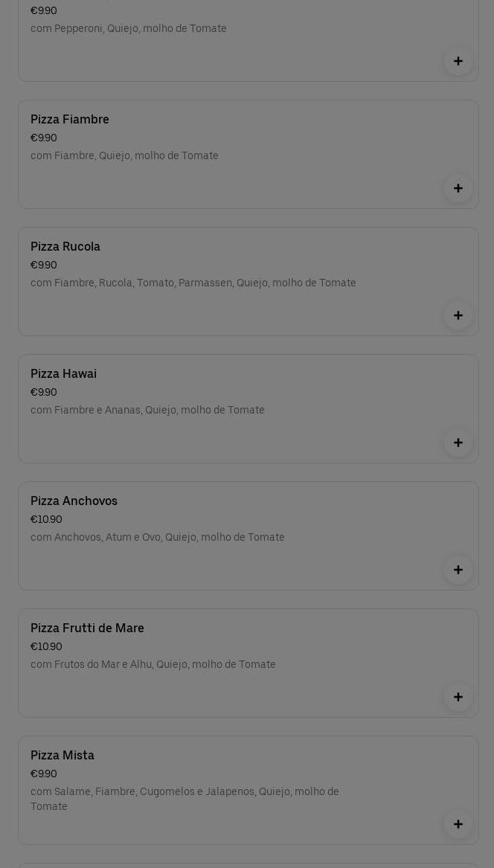Open the Pizza Anchovos item title
494x868 pixels.
pyautogui.click(x=74, y=501)
